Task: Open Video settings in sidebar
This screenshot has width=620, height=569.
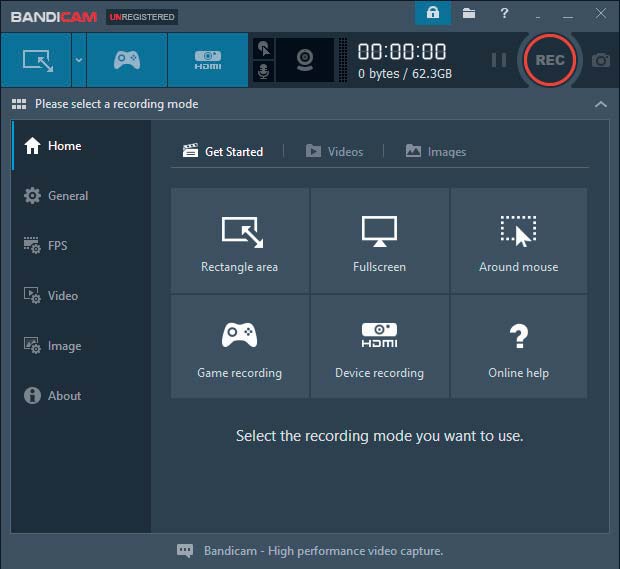Action: (81, 296)
